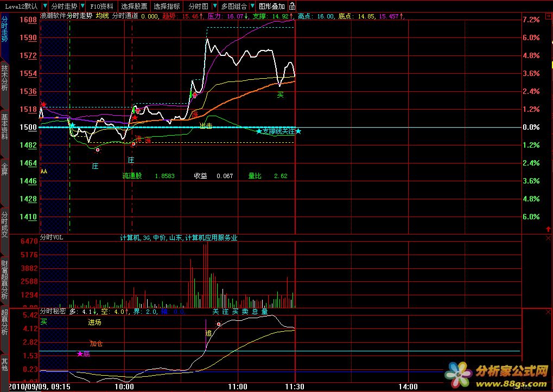
Task: Click the 浪潮软件分时走势 chart title
Action: coord(66,16)
